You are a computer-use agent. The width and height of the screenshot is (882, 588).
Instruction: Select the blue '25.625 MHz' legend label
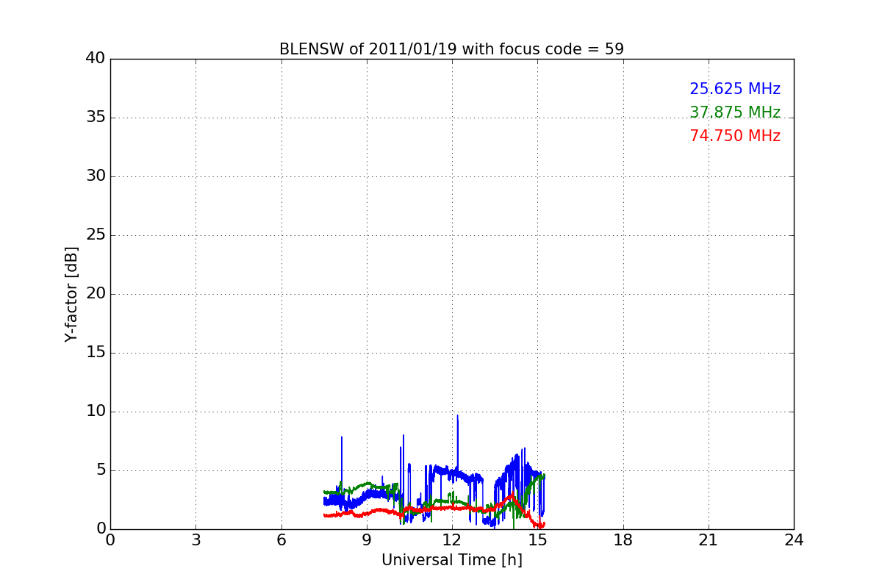735,89
